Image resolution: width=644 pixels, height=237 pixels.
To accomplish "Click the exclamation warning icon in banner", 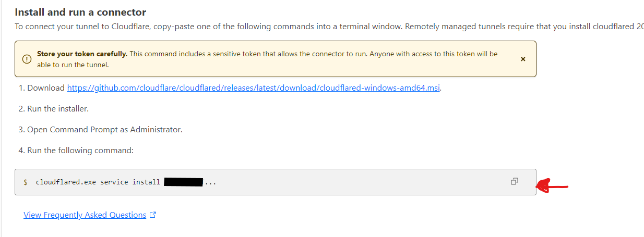I will coord(27,59).
